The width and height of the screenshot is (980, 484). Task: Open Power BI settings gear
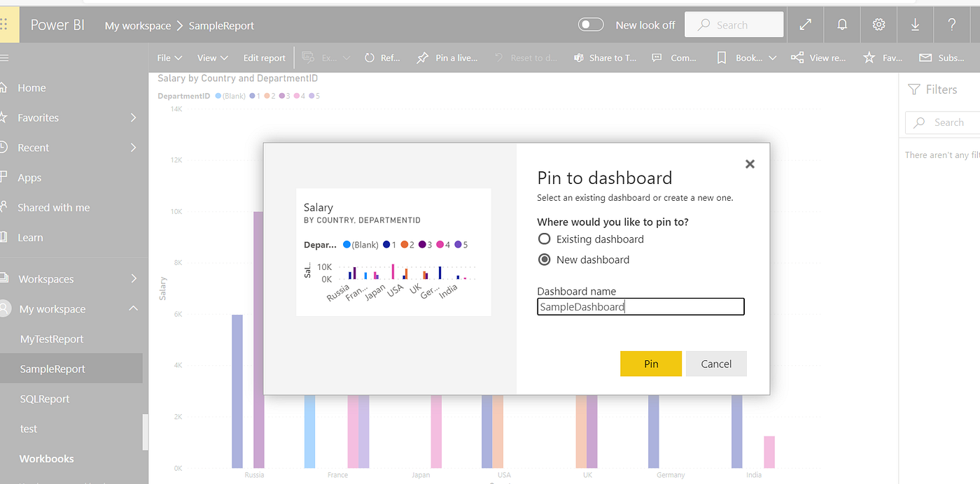(878, 24)
